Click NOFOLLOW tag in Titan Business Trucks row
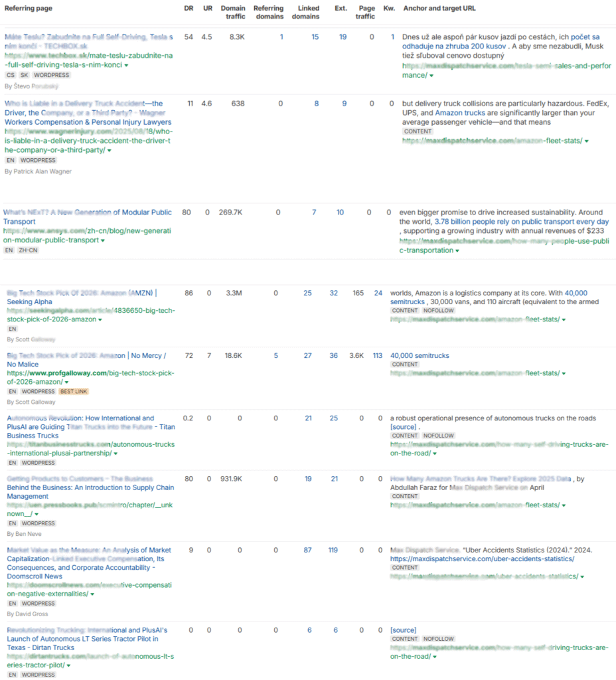This screenshot has height=680, width=616. [439, 436]
